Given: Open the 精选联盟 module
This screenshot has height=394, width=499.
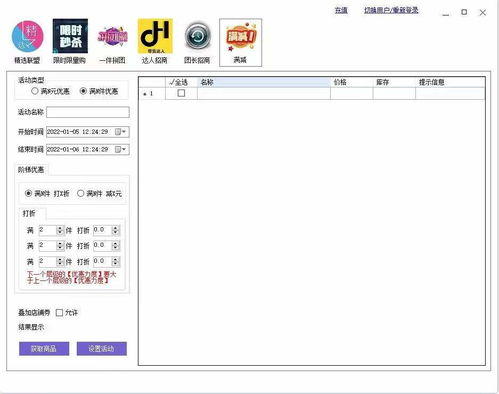Looking at the screenshot, I should coord(27,42).
